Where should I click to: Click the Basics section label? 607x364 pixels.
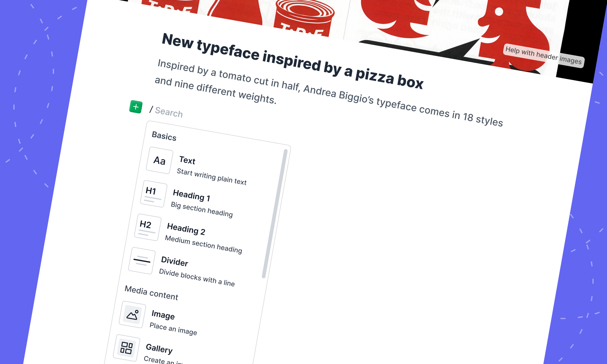[x=164, y=136]
